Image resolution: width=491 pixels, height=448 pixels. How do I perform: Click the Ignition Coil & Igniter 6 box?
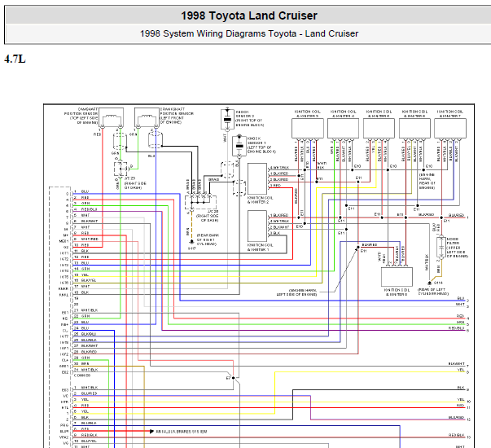pyautogui.click(x=414, y=128)
